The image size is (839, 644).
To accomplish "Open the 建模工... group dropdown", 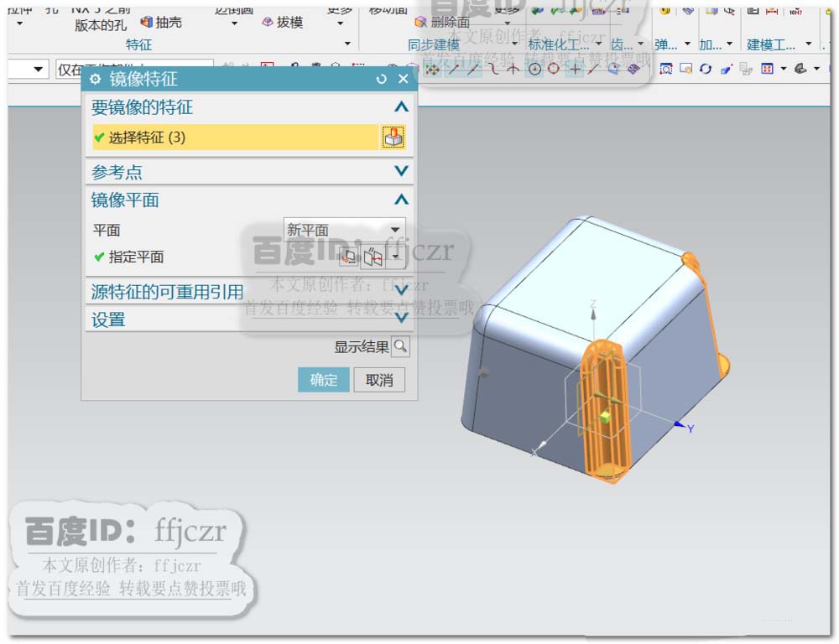I will pos(809,44).
